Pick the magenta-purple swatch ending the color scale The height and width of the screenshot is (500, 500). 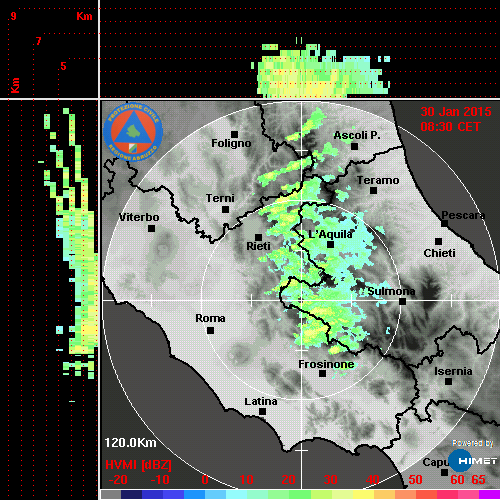coord(489,494)
